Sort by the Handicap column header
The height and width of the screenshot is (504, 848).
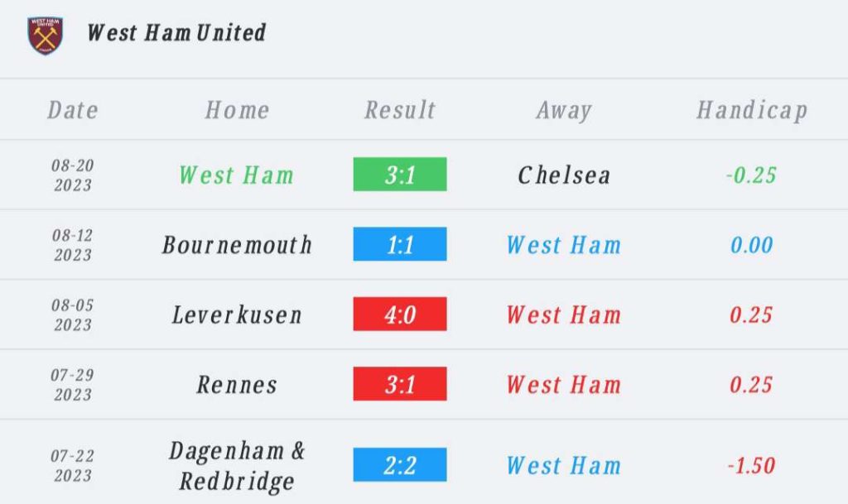pos(752,111)
